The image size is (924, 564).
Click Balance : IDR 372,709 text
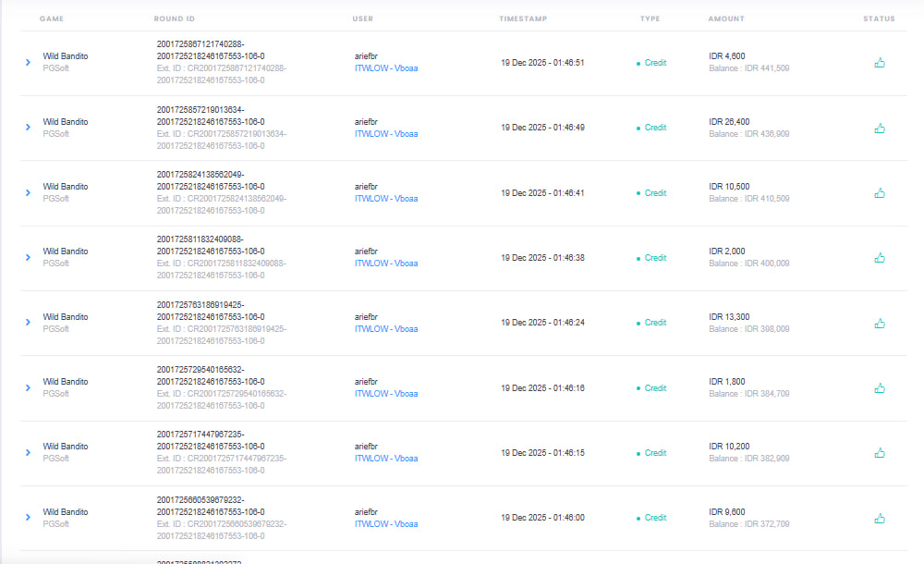pyautogui.click(x=749, y=524)
